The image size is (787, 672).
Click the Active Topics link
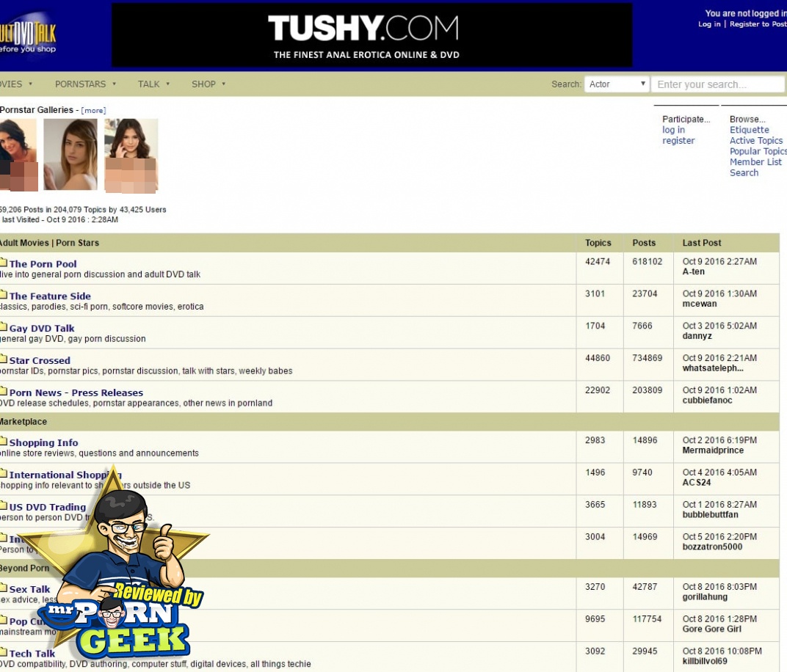click(755, 141)
